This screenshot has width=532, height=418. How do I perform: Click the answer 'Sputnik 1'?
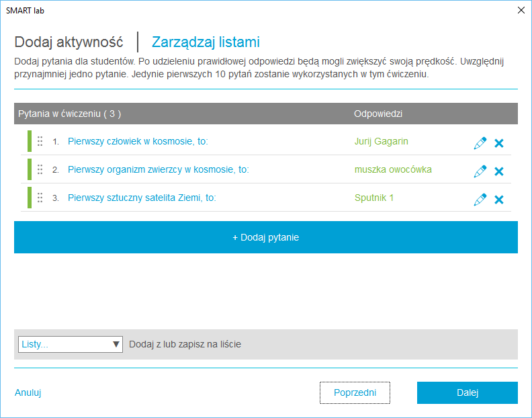click(x=374, y=198)
